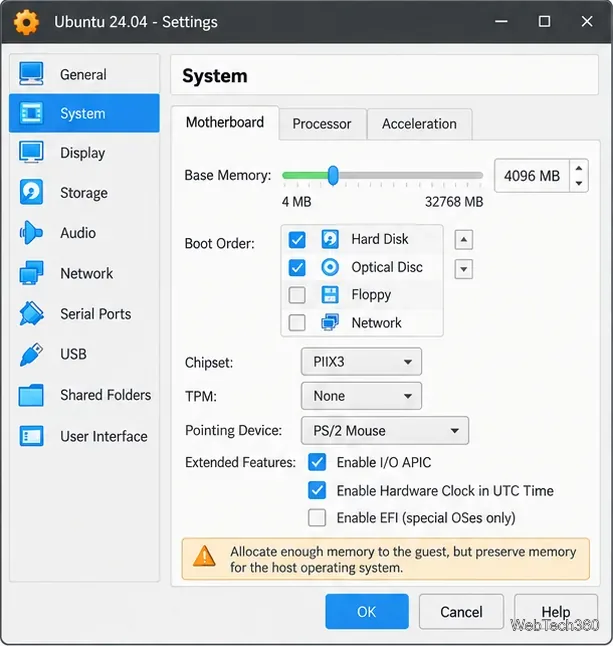The width and height of the screenshot is (613, 646).
Task: Open the Network settings category
Action: coord(84,273)
